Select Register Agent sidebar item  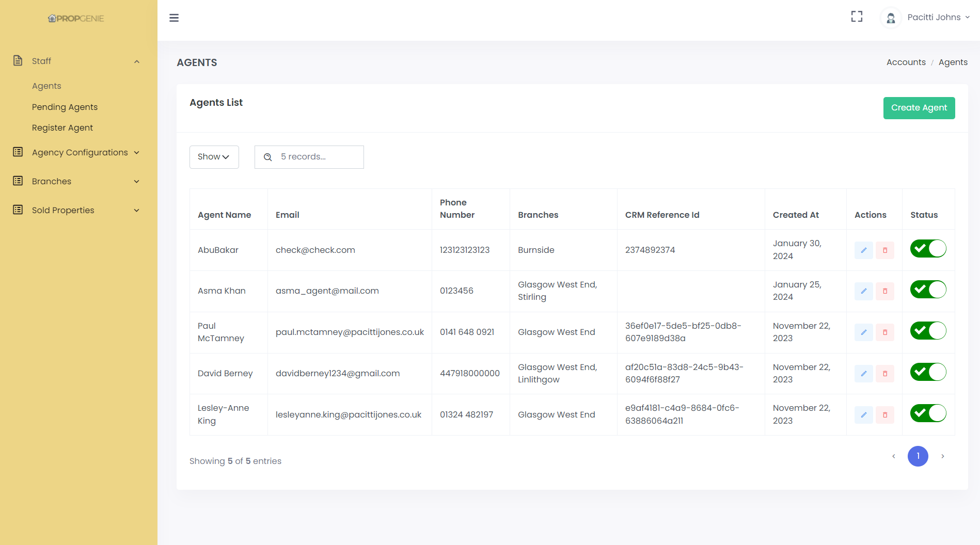pos(62,127)
